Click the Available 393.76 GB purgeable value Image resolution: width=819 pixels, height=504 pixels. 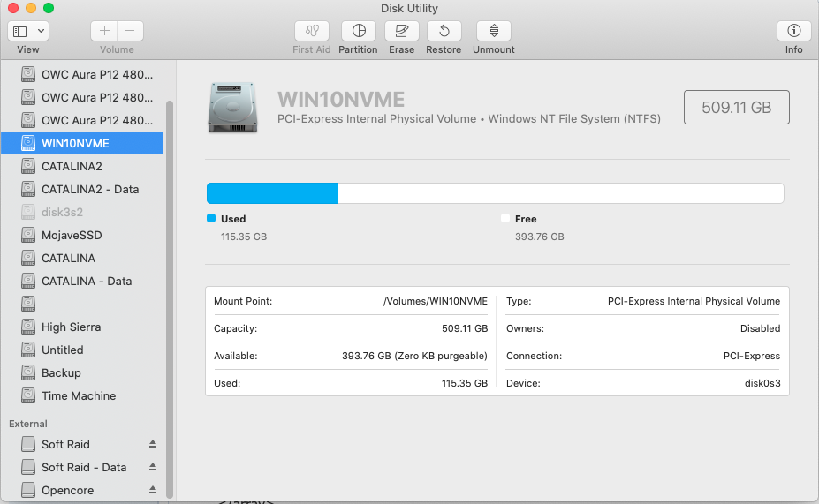(414, 356)
